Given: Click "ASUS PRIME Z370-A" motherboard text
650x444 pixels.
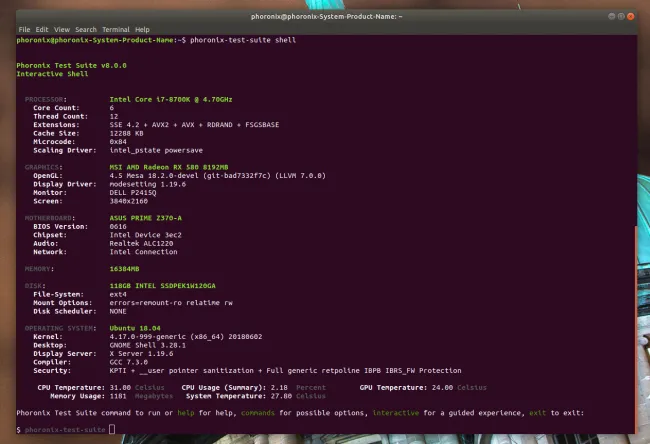Looking at the screenshot, I should [146, 218].
